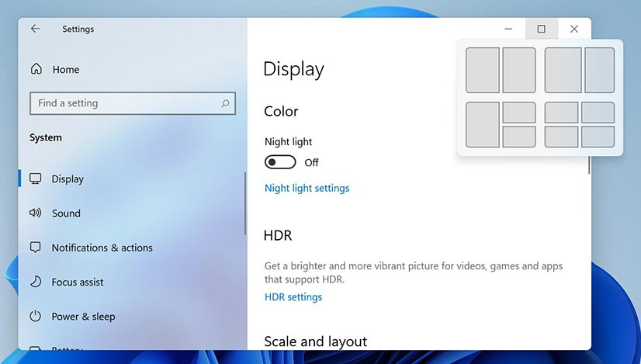Snap to tall left zone of three-zone layout
Screen dimensions: 641x364
(483, 125)
